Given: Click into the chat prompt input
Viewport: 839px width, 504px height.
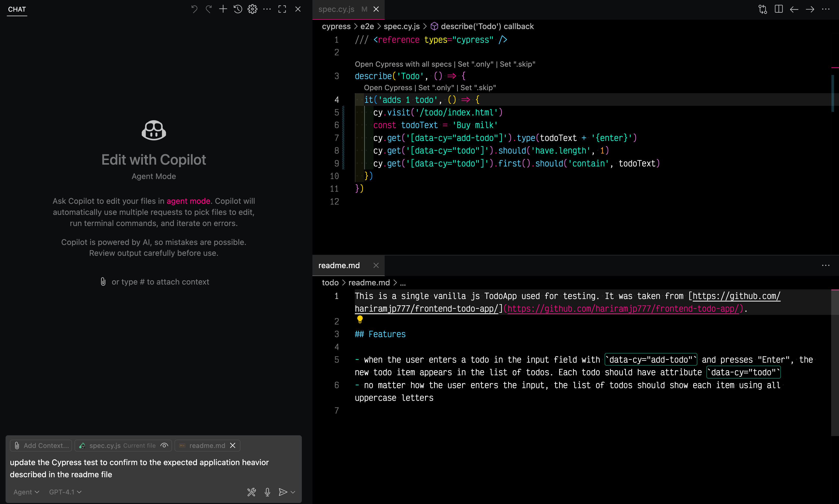Looking at the screenshot, I should [154, 468].
